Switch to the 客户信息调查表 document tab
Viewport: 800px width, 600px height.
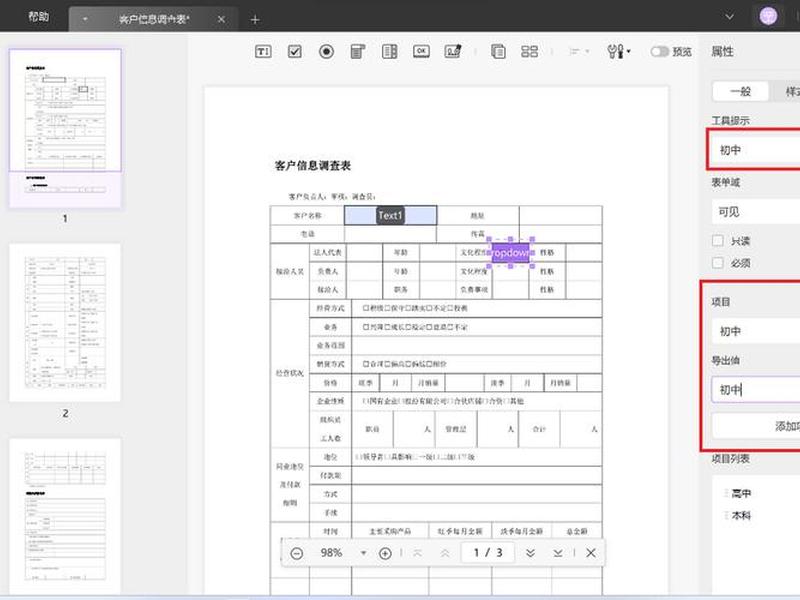tap(154, 19)
